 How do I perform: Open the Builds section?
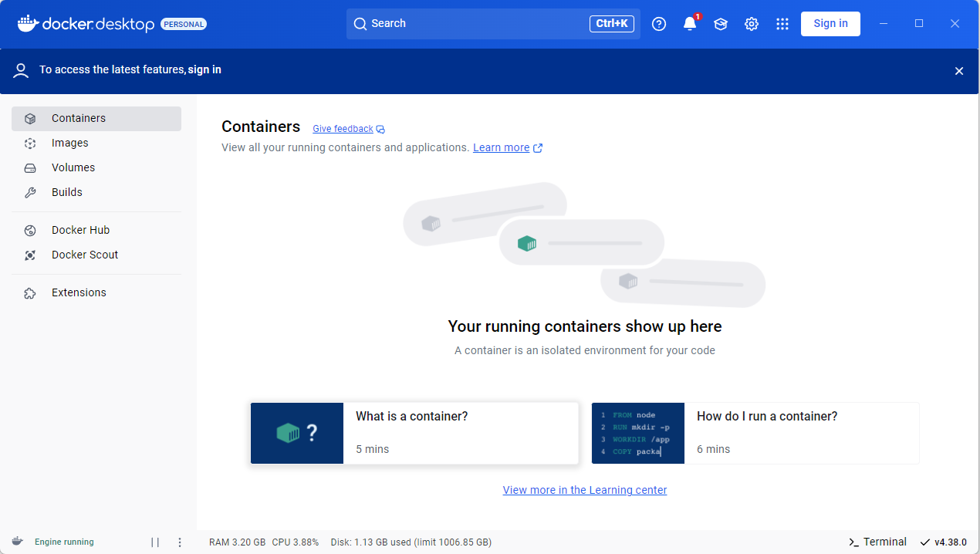(x=67, y=192)
